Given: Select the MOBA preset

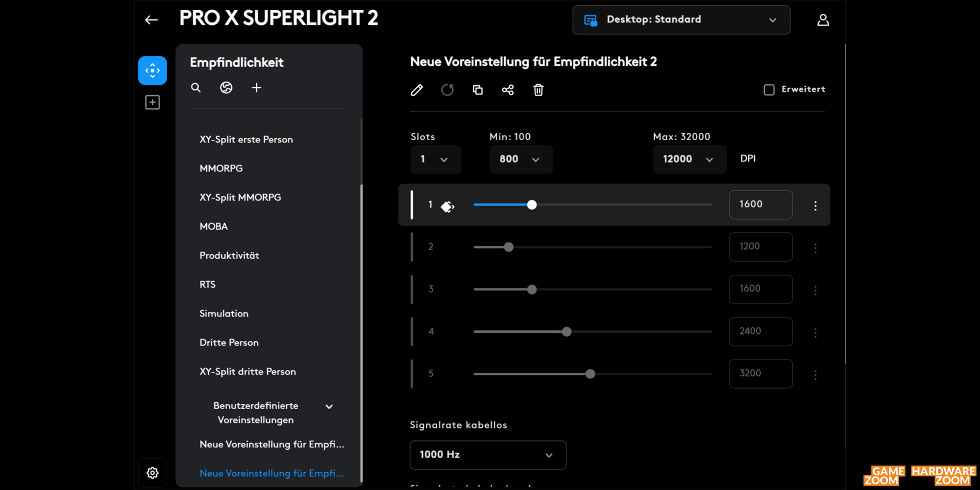Looking at the screenshot, I should point(214,226).
